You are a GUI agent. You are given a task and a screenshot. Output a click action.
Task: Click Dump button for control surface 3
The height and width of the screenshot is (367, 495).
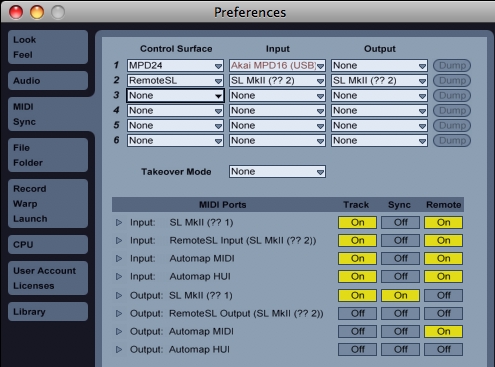coord(452,95)
